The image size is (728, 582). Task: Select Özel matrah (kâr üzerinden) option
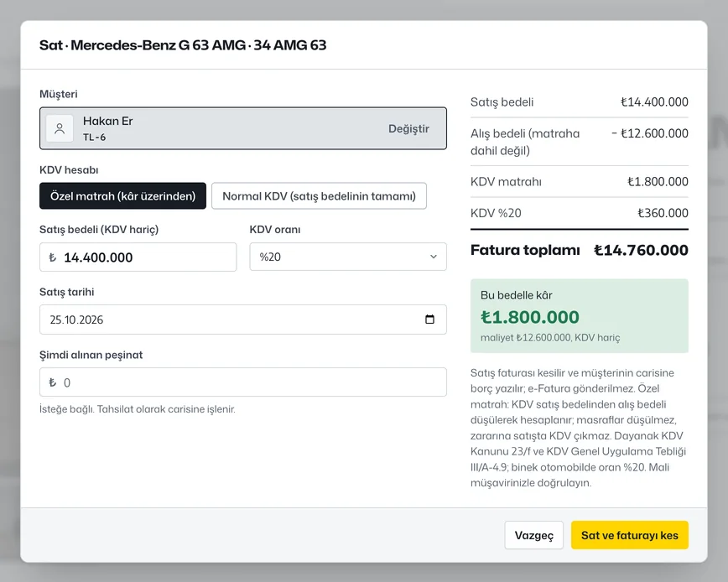[x=122, y=196]
